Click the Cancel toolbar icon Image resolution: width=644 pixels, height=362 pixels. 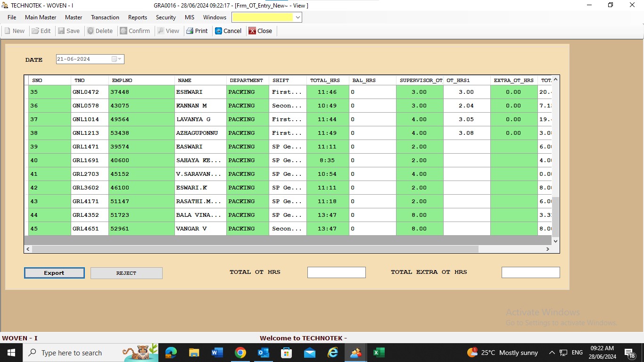click(219, 31)
